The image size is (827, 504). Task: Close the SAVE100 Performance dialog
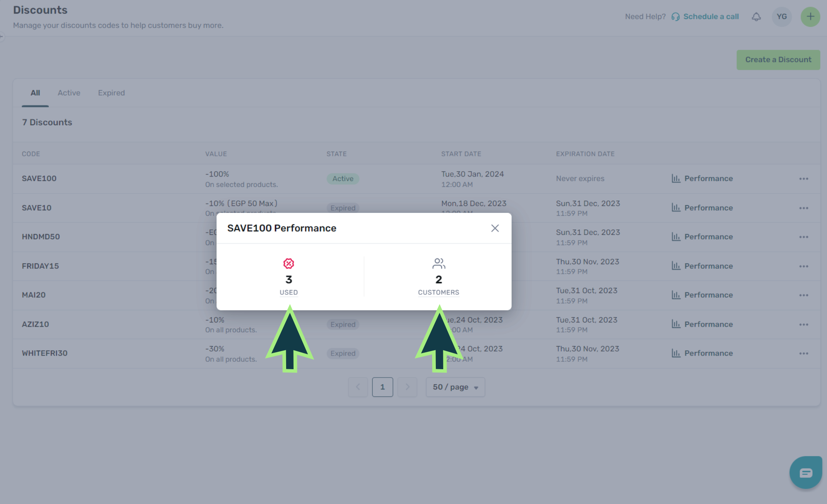point(495,228)
